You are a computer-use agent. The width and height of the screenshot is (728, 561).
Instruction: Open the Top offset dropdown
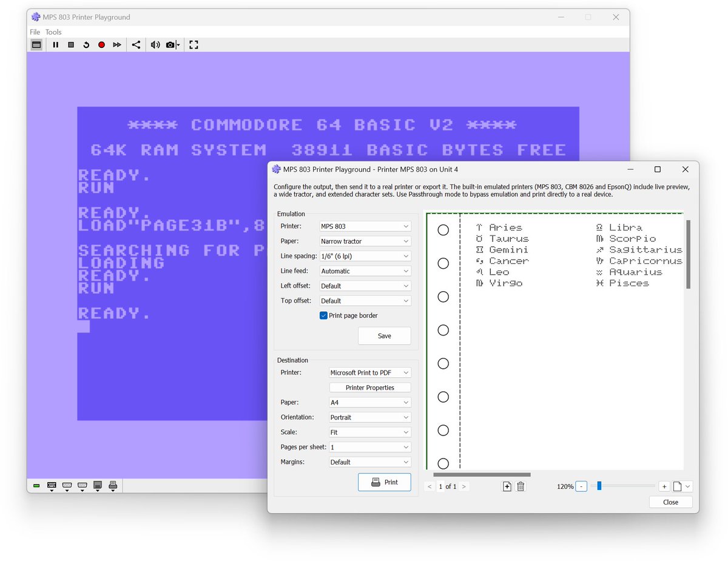coord(365,301)
